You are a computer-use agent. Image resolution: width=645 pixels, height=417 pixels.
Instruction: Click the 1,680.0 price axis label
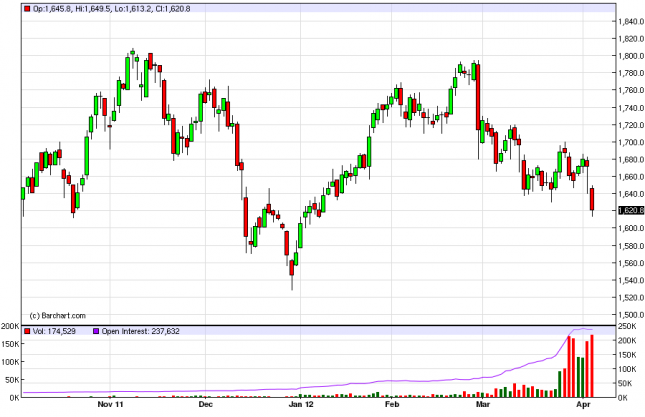[631, 160]
